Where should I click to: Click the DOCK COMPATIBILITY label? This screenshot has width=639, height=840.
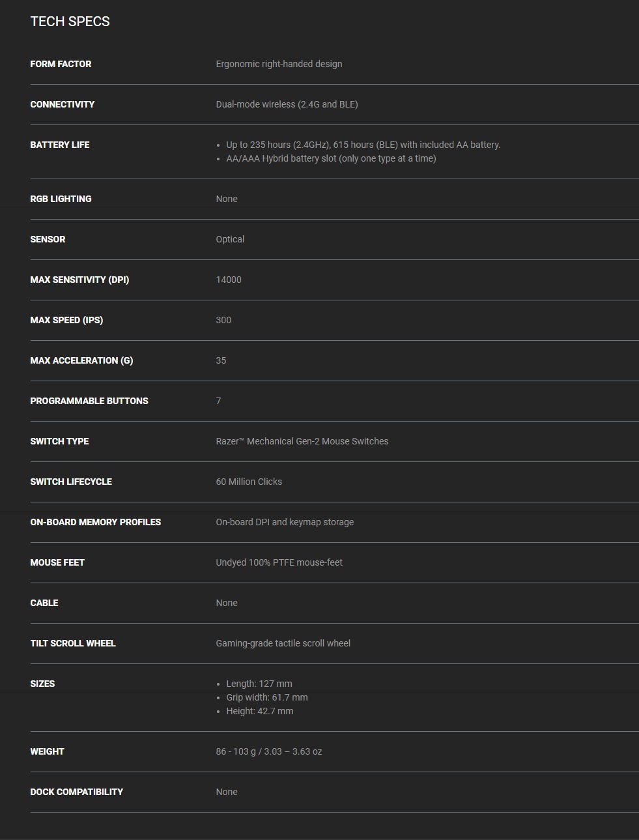tap(76, 792)
